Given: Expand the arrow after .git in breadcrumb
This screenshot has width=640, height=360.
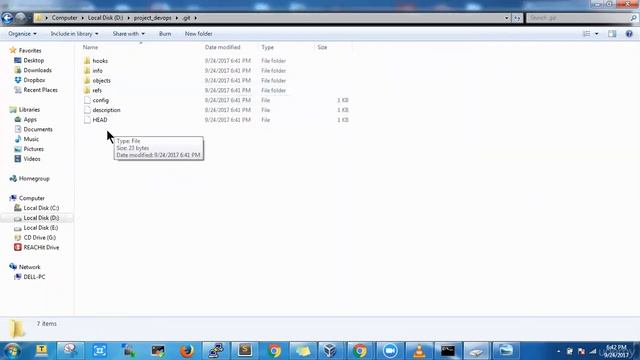Looking at the screenshot, I should tap(196, 18).
